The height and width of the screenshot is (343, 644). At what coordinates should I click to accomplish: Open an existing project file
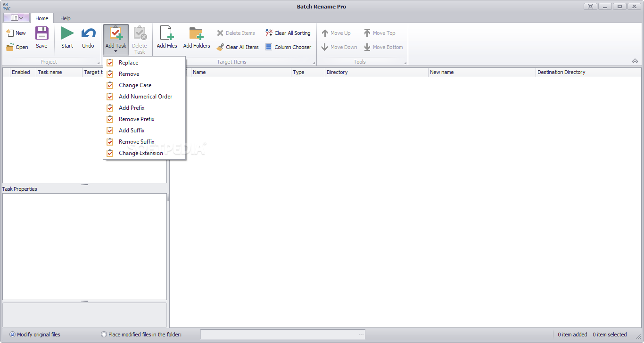tap(17, 47)
